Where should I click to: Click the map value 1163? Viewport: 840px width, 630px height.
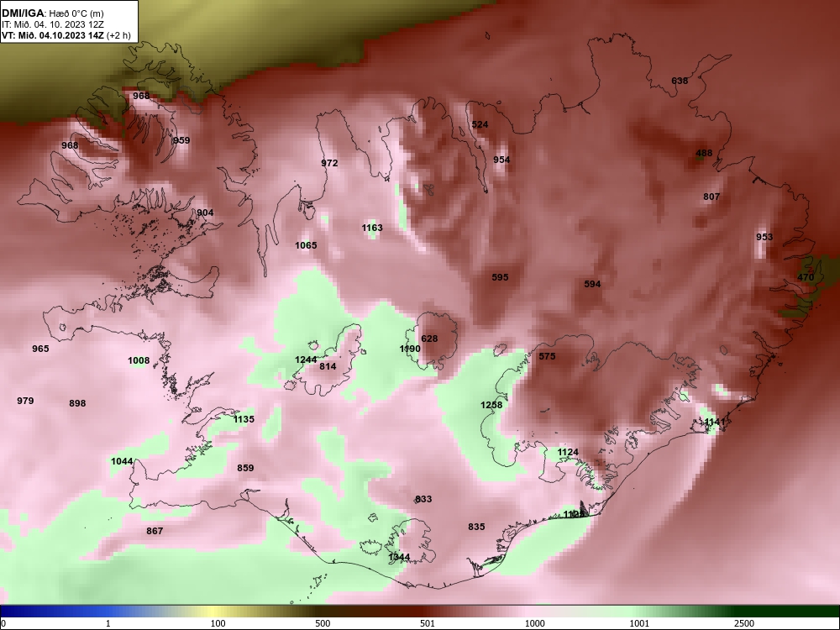[372, 228]
